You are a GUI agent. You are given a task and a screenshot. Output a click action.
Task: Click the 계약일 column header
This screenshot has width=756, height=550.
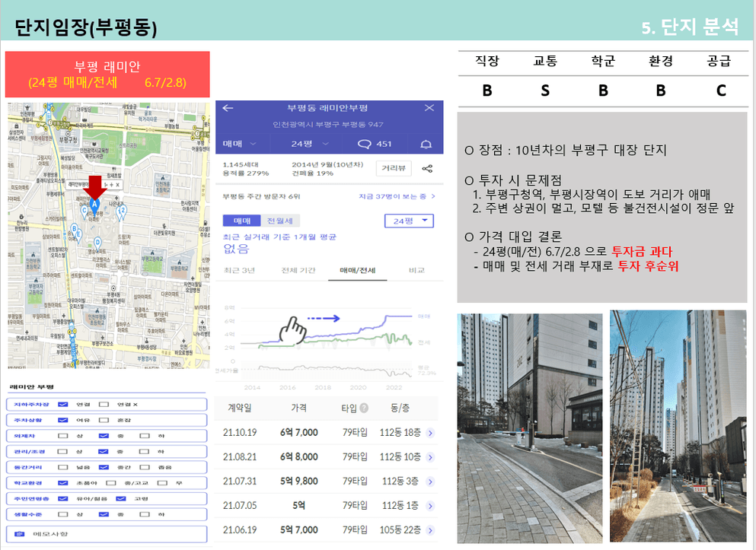pyautogui.click(x=240, y=408)
